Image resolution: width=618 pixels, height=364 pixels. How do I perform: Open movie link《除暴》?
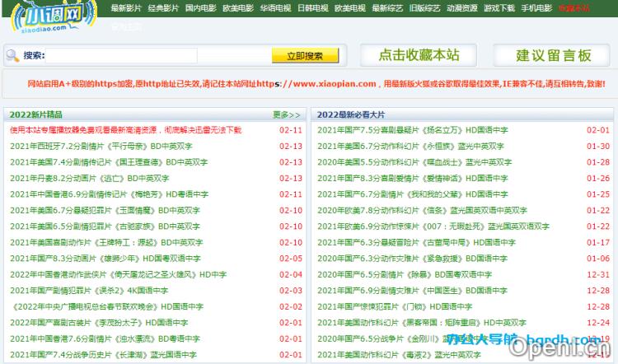point(405,274)
